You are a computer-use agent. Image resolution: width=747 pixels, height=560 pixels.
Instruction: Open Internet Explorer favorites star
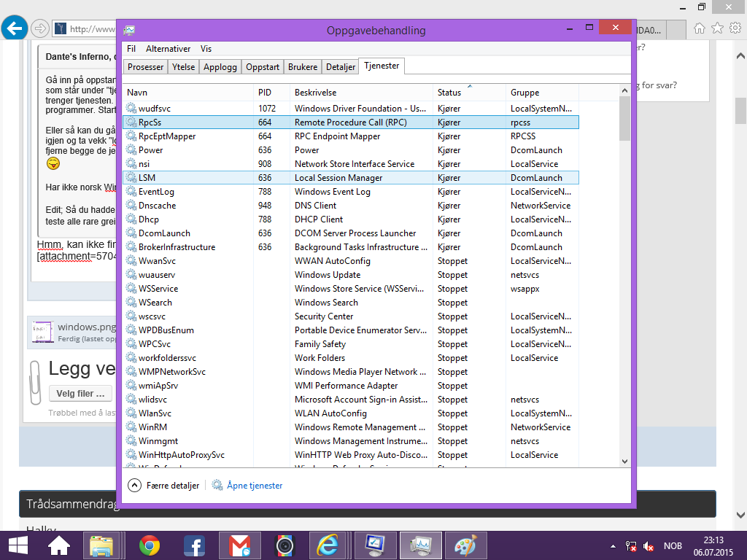point(717,28)
